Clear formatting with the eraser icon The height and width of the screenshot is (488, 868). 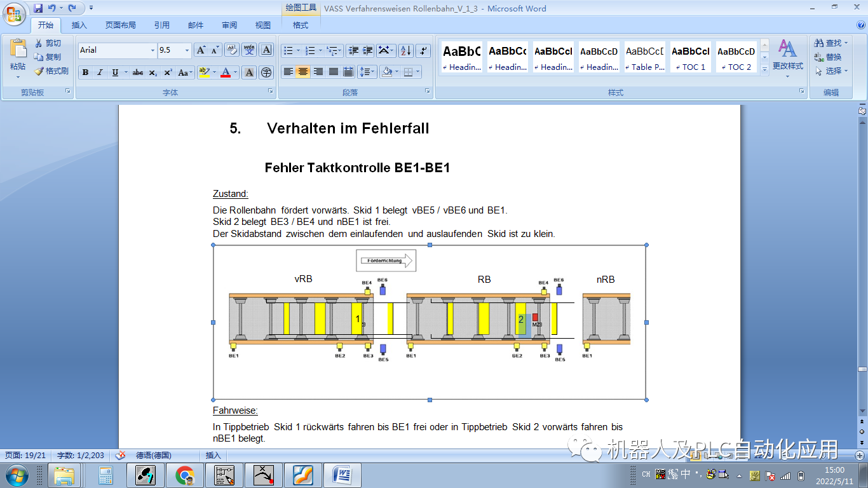[x=231, y=50]
